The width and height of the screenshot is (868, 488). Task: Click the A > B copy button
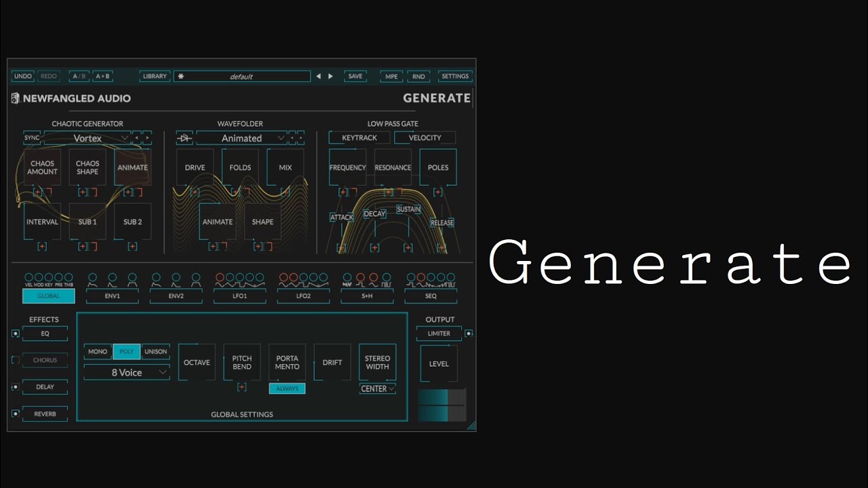click(102, 77)
